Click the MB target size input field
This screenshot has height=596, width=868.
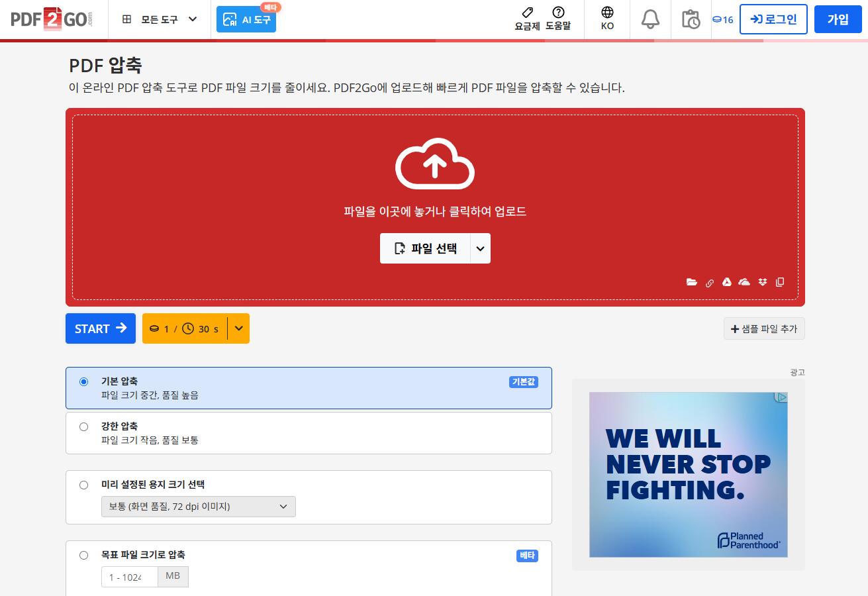129,576
